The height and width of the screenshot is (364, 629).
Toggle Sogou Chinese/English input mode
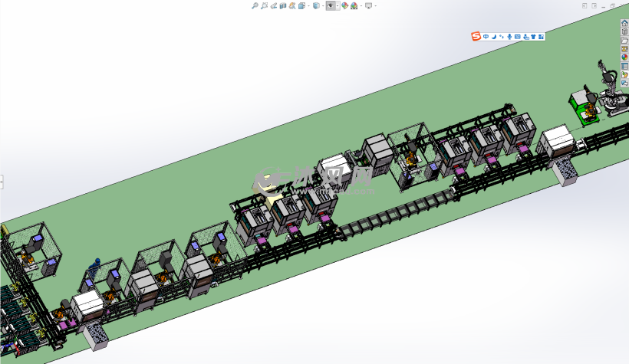coord(486,36)
